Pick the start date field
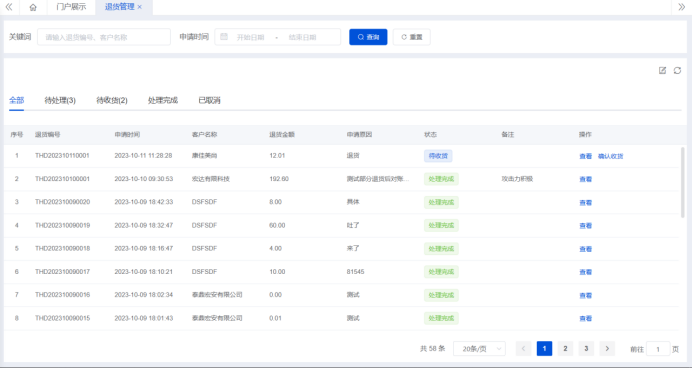The height and width of the screenshot is (369, 693). point(250,37)
